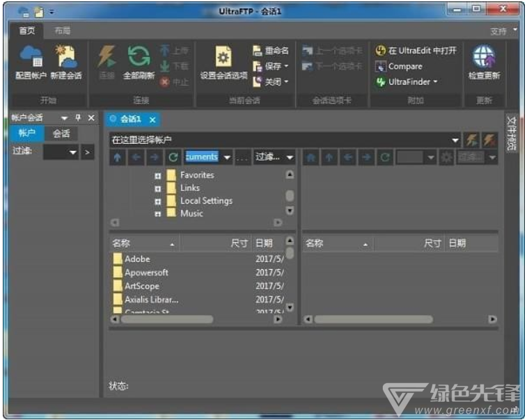Open the 关闭 close session dropdown

point(286,81)
